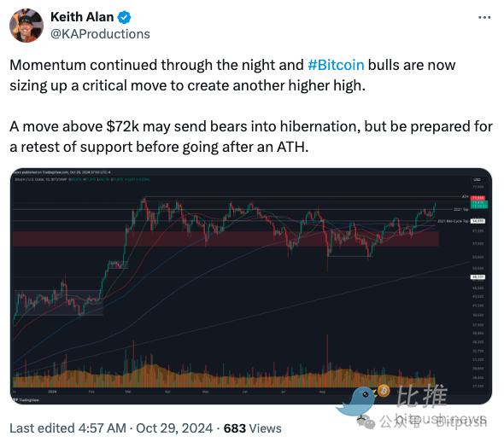Image resolution: width=504 pixels, height=442 pixels.
Task: Select the 2021 Top line label
Action: pyautogui.click(x=461, y=209)
